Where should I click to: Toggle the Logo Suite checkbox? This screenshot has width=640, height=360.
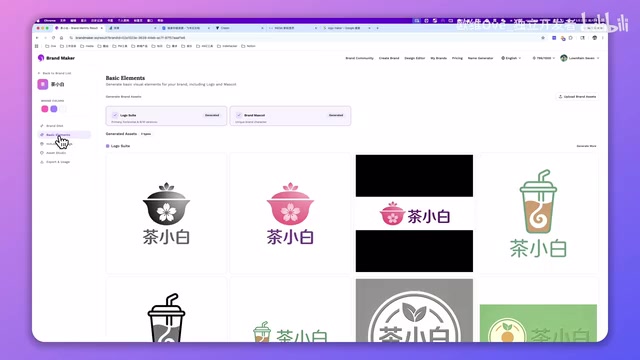[x=115, y=115]
